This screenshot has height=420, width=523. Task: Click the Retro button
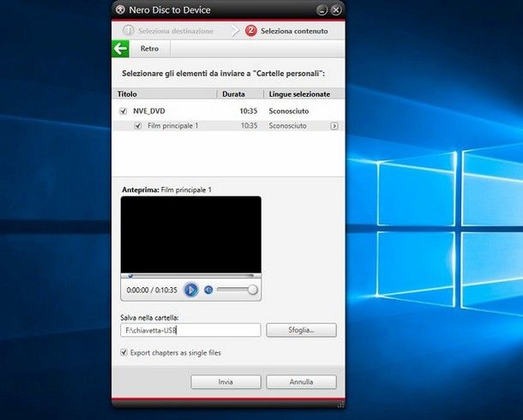[149, 49]
